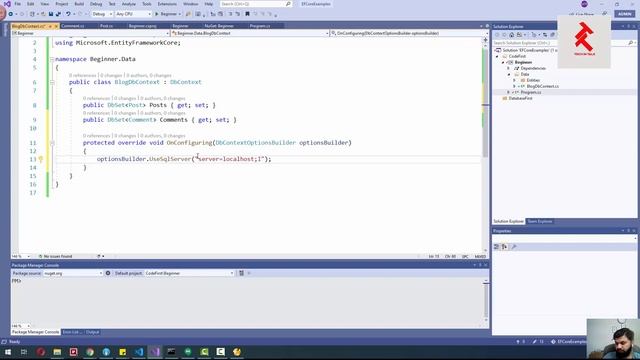Click the DbContextOptionsBuilder type in code
Viewport: 640px width, 360px height.
tap(256, 142)
